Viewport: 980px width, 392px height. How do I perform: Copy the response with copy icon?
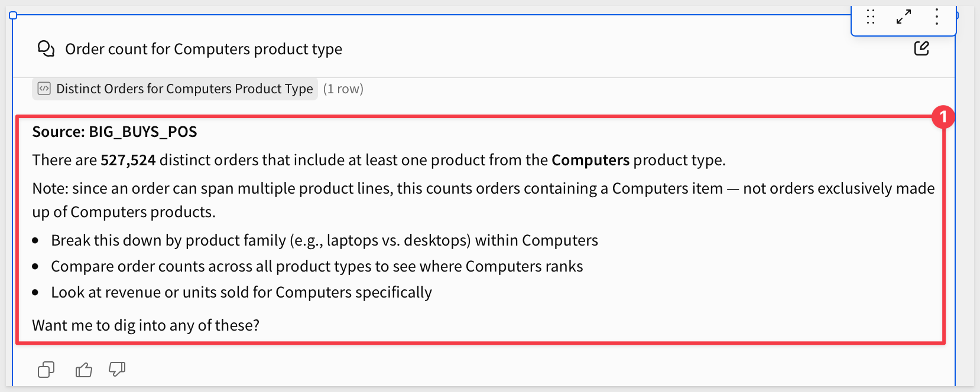[x=46, y=370]
